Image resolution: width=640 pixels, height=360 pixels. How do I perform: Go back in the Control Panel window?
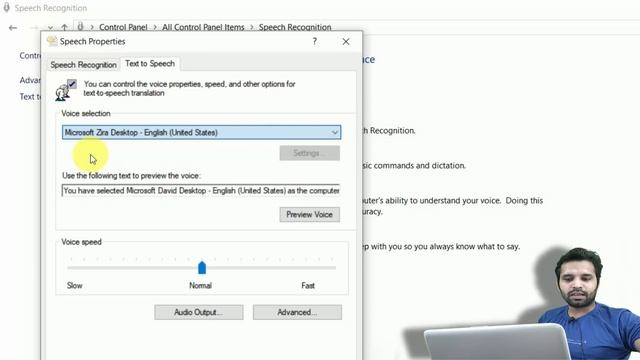coord(13,28)
